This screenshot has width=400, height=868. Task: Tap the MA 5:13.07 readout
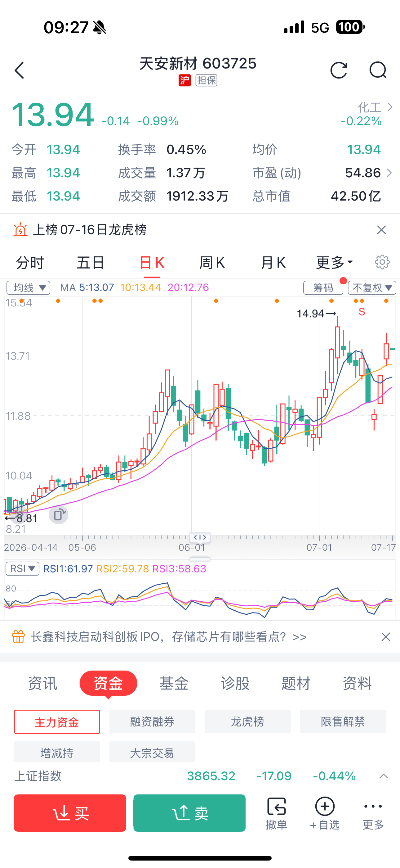(x=87, y=287)
